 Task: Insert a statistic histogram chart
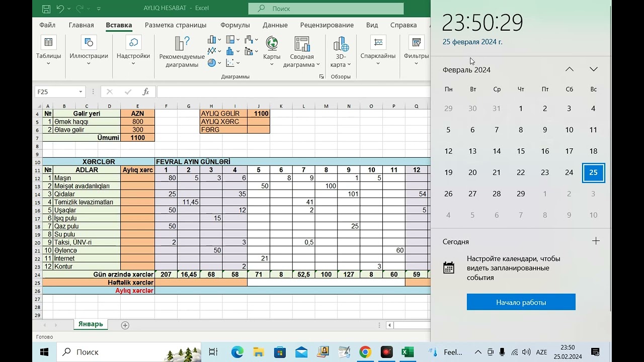pyautogui.click(x=230, y=51)
